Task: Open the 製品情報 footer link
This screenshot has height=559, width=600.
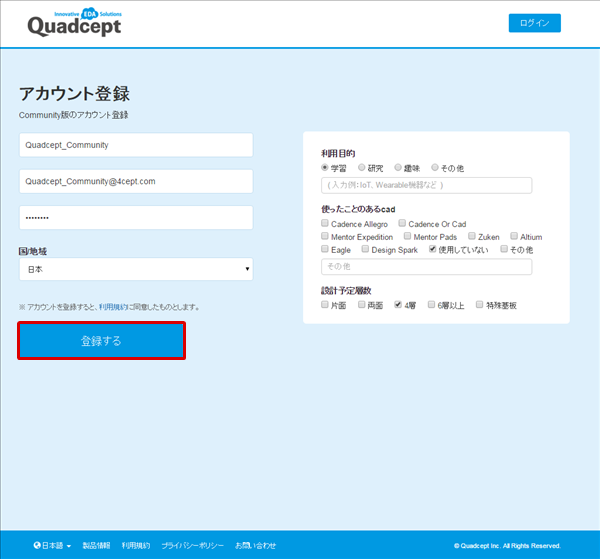Action: click(x=96, y=546)
